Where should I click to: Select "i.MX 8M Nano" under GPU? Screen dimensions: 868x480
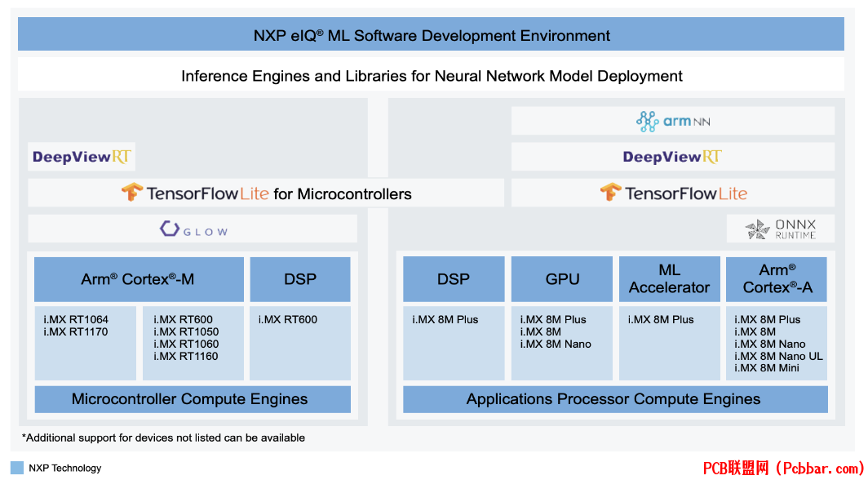coord(556,344)
